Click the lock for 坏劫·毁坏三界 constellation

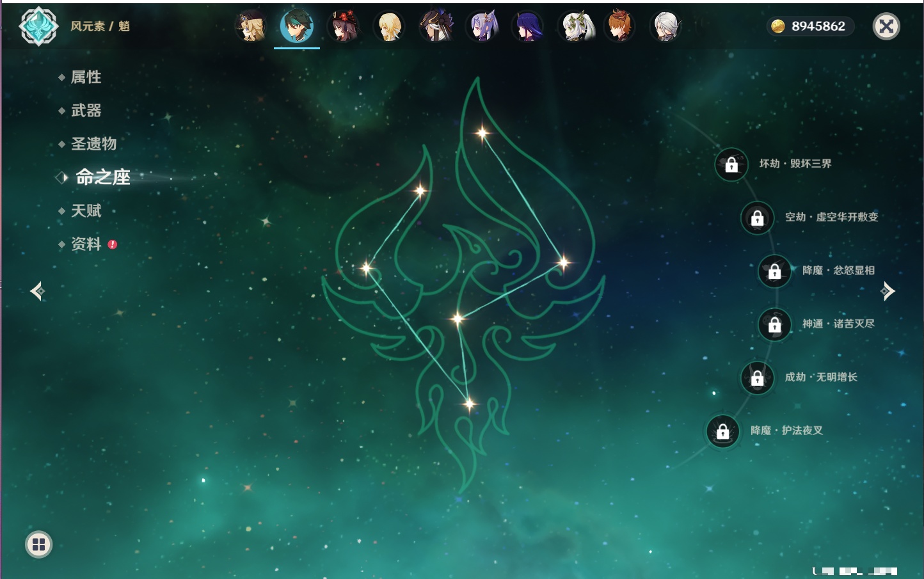click(731, 164)
